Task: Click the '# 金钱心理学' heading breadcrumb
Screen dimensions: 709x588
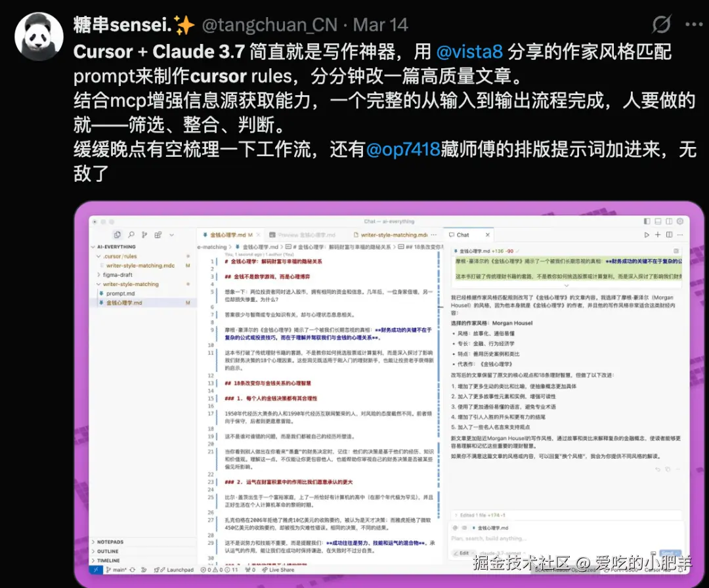Action: (338, 247)
